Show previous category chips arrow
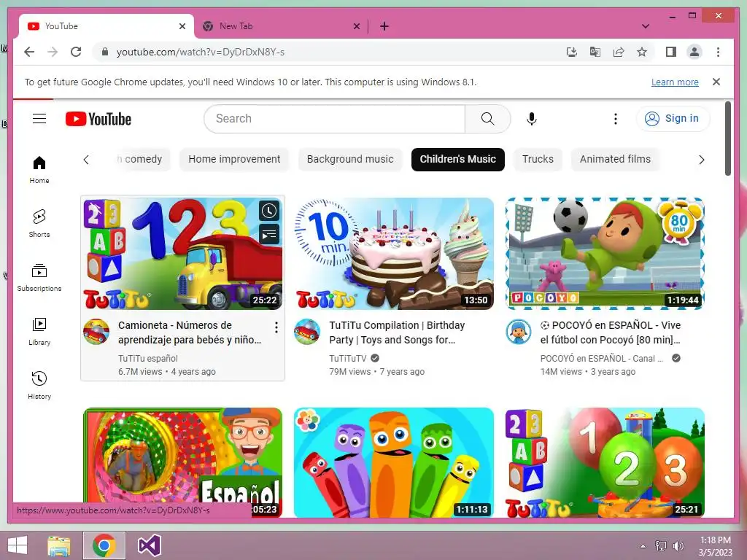The width and height of the screenshot is (747, 560). 86,160
